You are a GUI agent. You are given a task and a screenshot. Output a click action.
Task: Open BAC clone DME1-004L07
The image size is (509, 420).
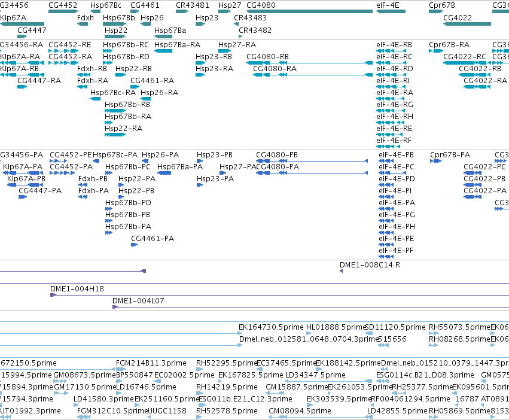point(138,301)
